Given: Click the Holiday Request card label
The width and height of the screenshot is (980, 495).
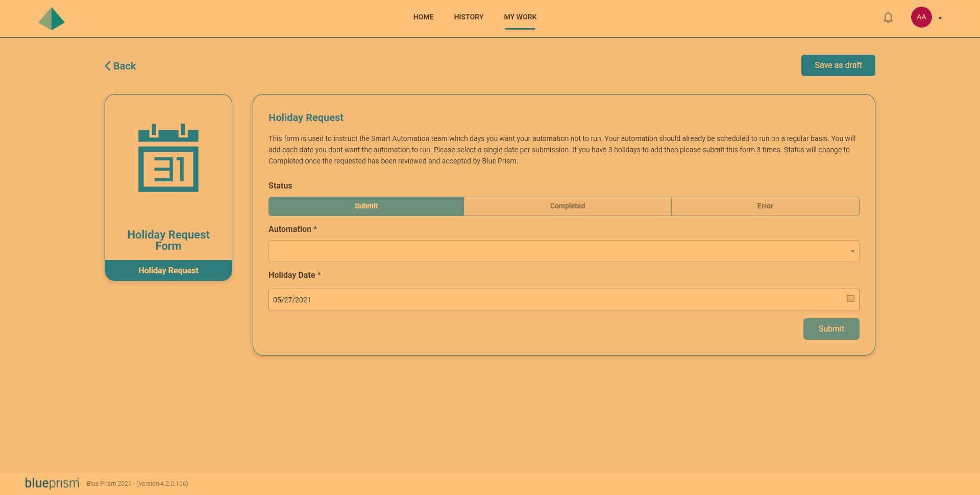Looking at the screenshot, I should pos(168,270).
